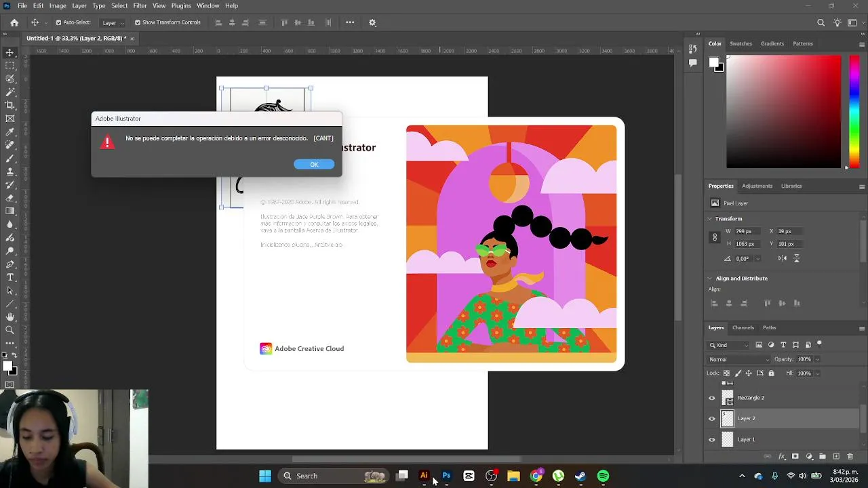This screenshot has height=488, width=868.
Task: Open the options bar settings gear
Action: tap(372, 22)
